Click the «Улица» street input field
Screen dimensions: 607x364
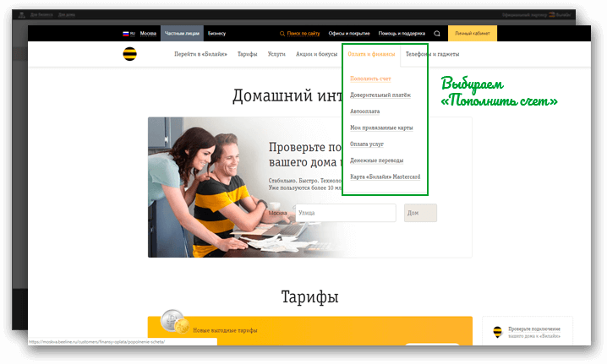tap(346, 214)
